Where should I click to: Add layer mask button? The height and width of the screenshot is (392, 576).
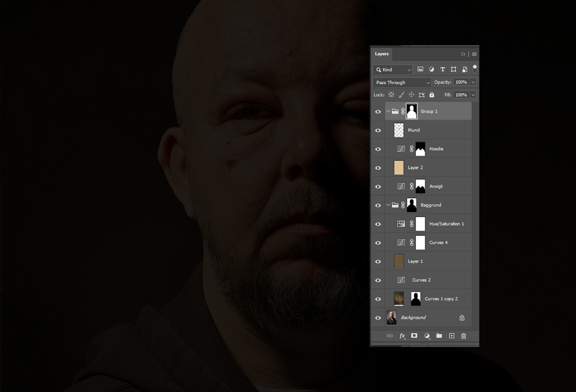(x=414, y=336)
